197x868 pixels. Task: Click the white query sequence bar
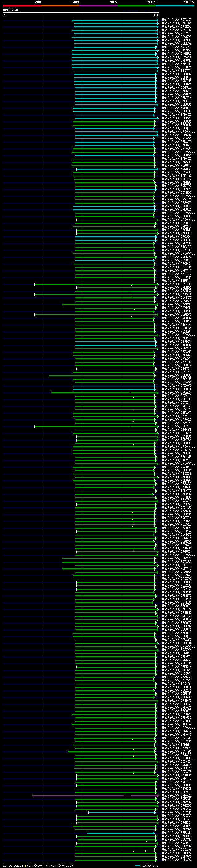(x=81, y=12)
